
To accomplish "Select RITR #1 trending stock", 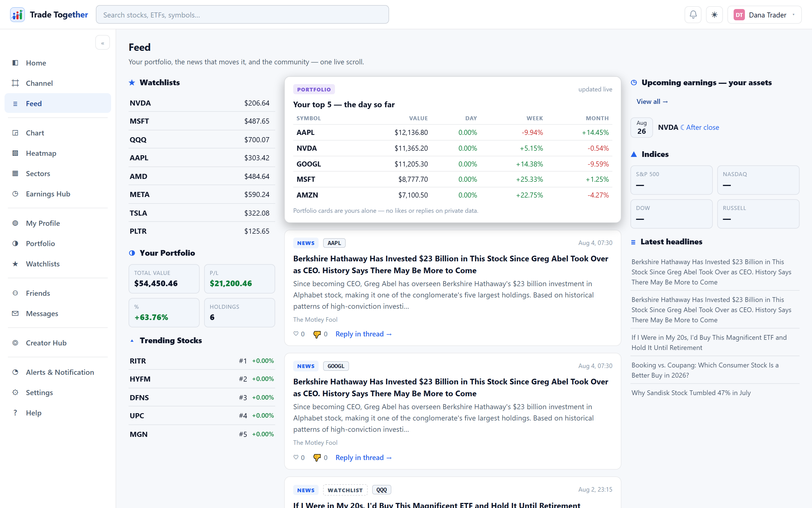I will click(x=202, y=361).
